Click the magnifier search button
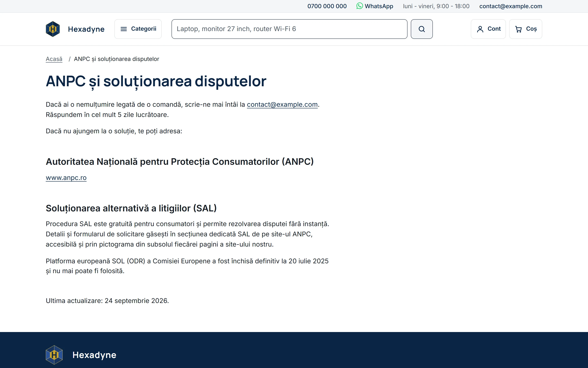The width and height of the screenshot is (588, 368). click(422, 29)
